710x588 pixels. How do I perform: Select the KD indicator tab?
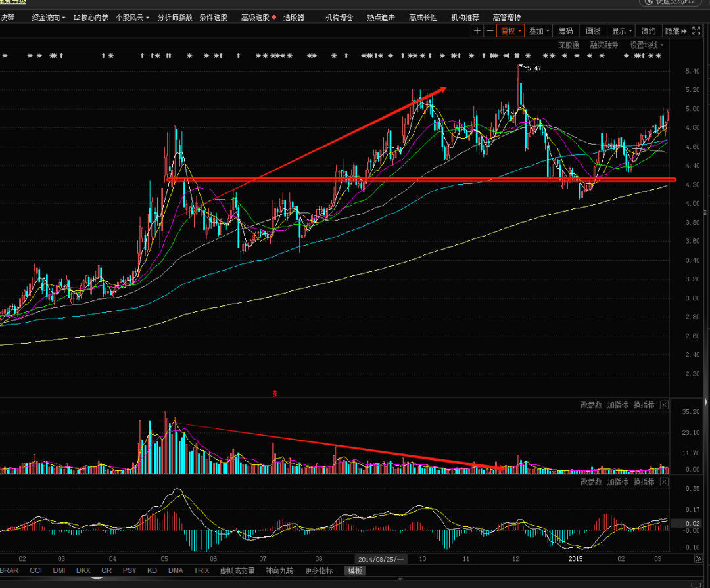click(x=152, y=570)
